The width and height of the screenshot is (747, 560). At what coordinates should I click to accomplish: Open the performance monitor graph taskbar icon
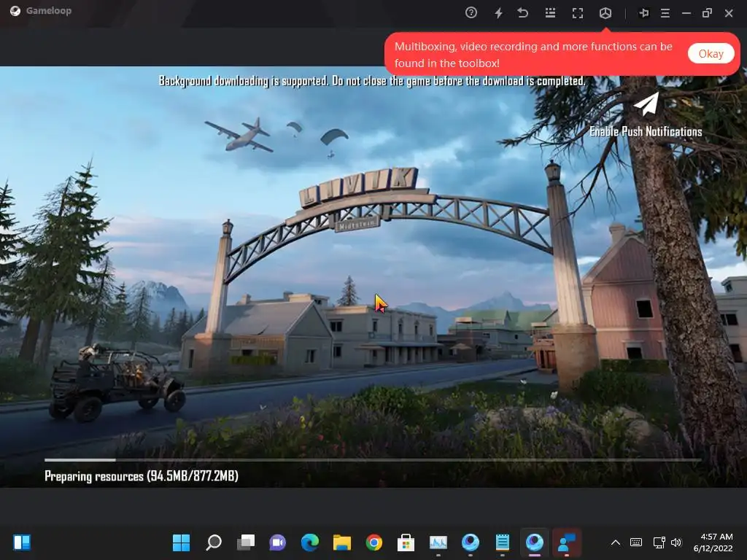tap(438, 542)
